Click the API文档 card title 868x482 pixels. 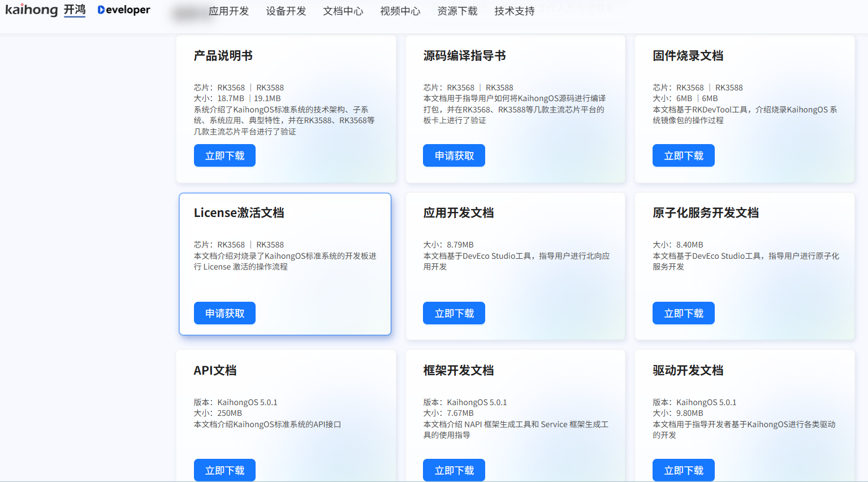tap(215, 370)
